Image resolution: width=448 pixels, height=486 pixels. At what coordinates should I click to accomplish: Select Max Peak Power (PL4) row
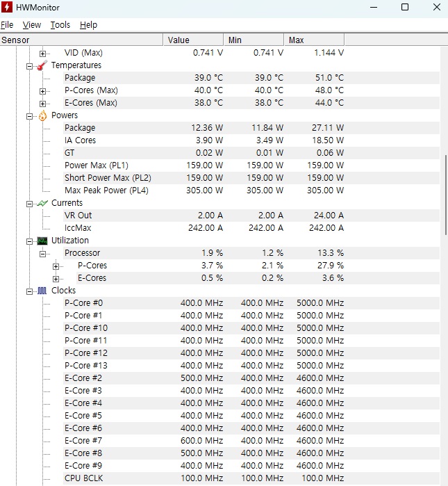point(251,191)
